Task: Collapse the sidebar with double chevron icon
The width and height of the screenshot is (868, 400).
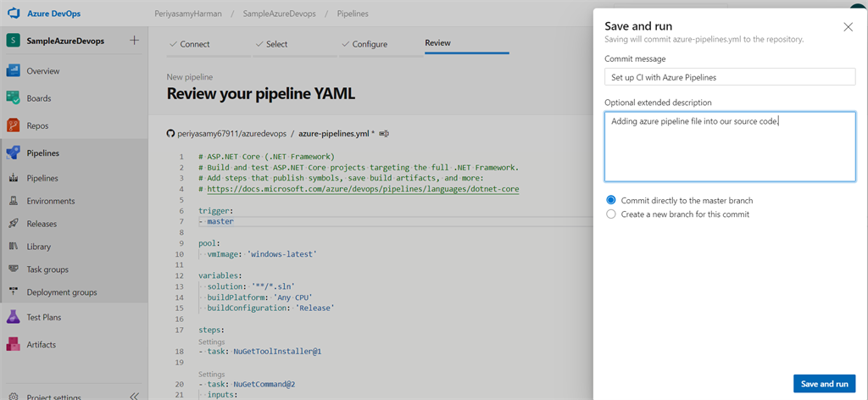Action: (x=133, y=396)
